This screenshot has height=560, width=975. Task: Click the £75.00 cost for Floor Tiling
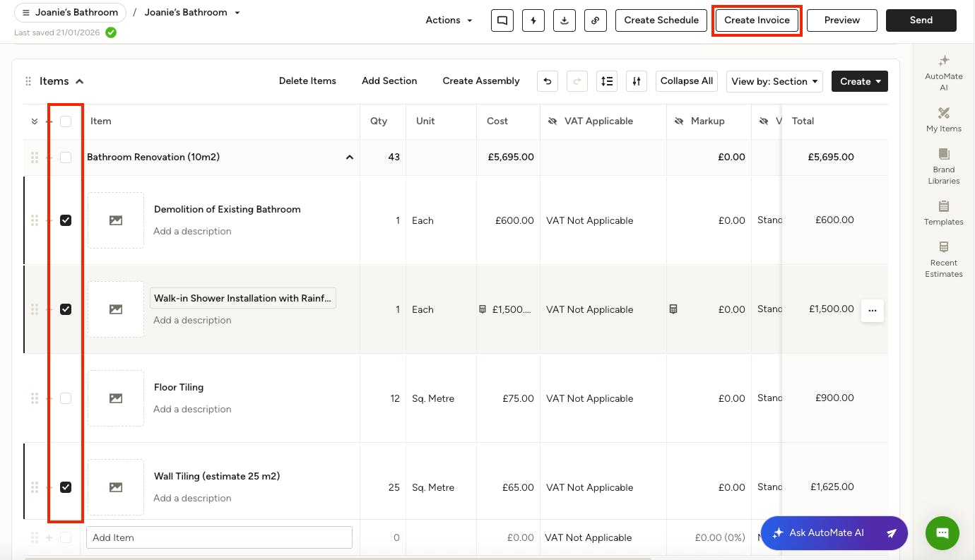click(x=518, y=398)
